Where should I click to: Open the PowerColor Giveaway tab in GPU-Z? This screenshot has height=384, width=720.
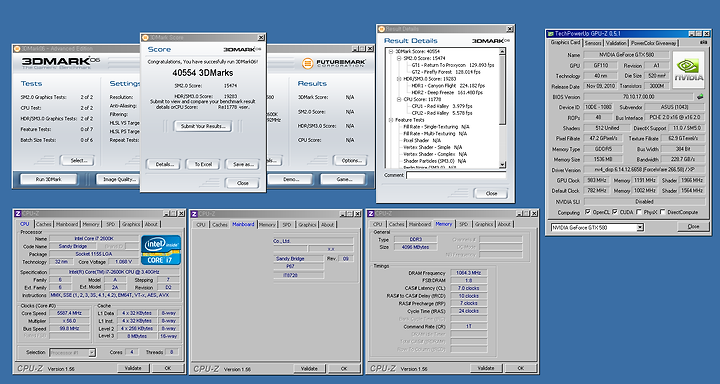coord(653,43)
